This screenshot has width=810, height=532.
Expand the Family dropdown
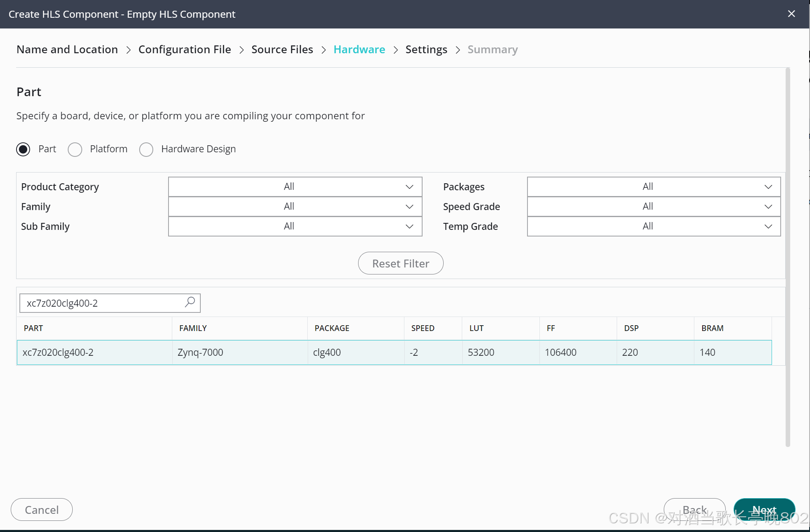click(x=295, y=206)
